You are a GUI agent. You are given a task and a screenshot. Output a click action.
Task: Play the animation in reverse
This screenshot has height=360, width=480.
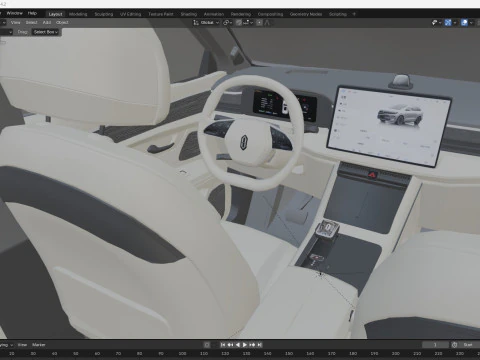pos(238,345)
